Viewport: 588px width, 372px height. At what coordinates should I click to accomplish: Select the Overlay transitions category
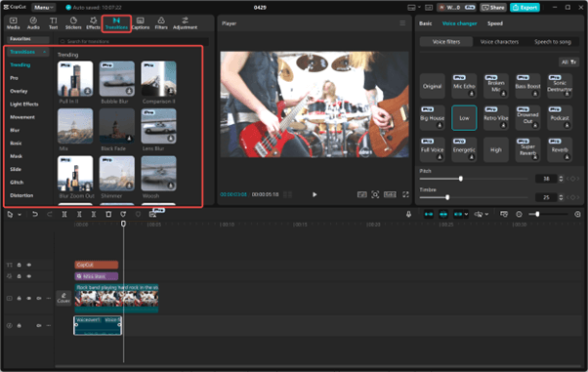pos(19,91)
